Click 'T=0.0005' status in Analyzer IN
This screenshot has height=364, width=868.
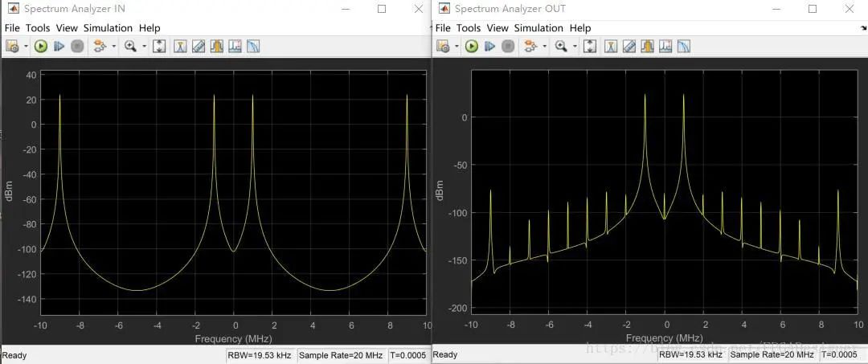pyautogui.click(x=408, y=355)
